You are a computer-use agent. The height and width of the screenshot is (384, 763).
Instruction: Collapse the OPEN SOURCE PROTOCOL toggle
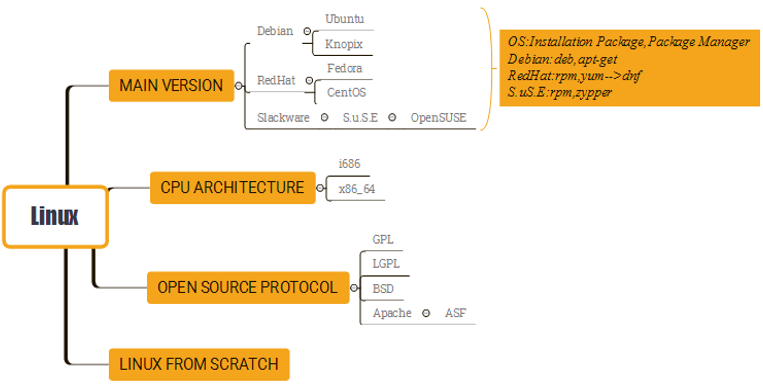[x=354, y=288]
